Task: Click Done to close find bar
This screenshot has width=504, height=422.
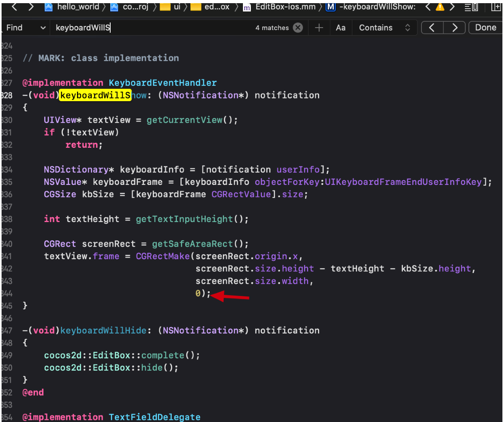Action: 485,28
